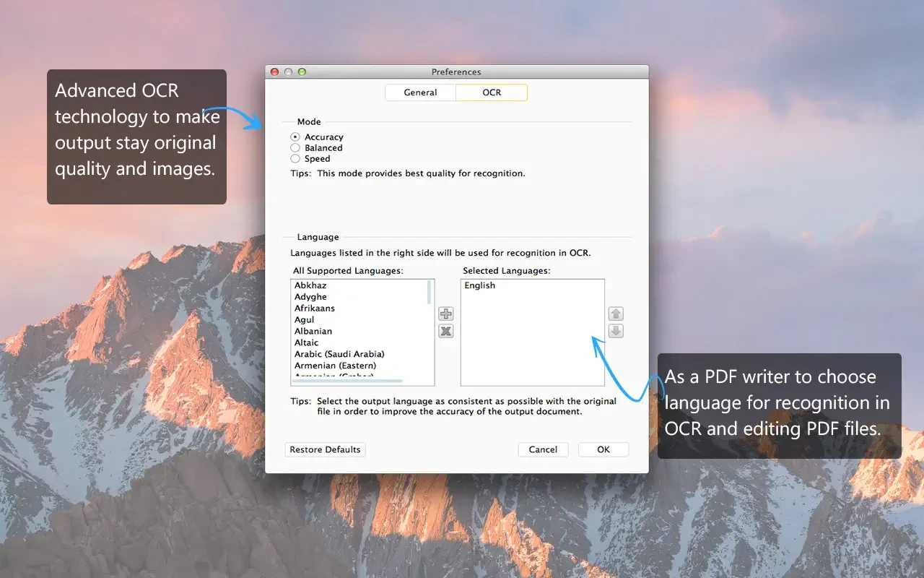Pick Afrikaans from All Supported Languages

coord(315,309)
